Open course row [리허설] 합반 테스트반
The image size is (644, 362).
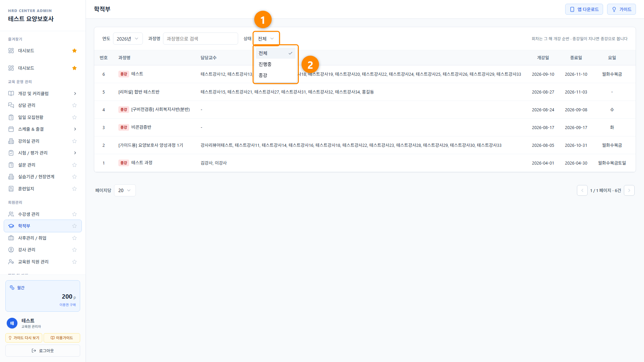(365, 92)
